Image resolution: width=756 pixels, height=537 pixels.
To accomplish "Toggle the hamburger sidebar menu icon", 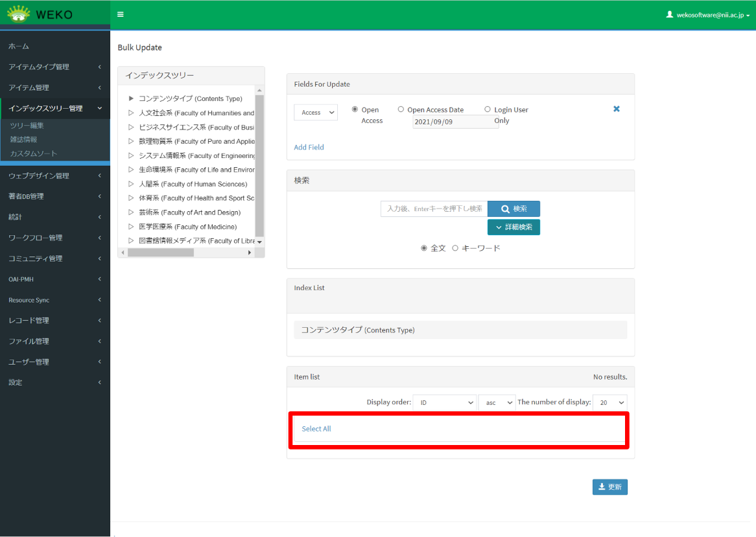I will (x=121, y=14).
